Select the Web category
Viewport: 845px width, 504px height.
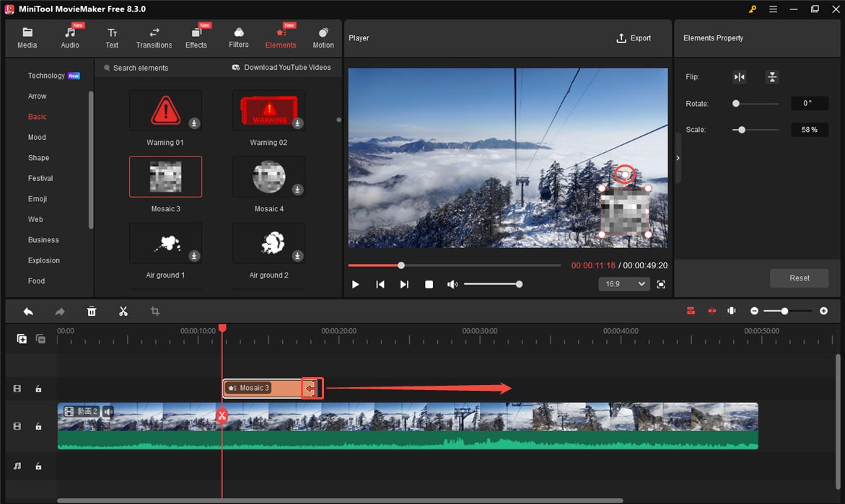pos(35,219)
